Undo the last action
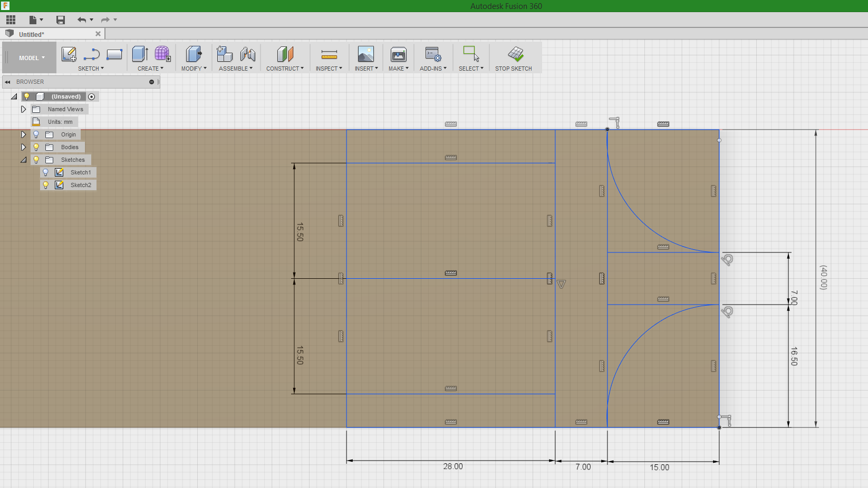 pos(81,20)
